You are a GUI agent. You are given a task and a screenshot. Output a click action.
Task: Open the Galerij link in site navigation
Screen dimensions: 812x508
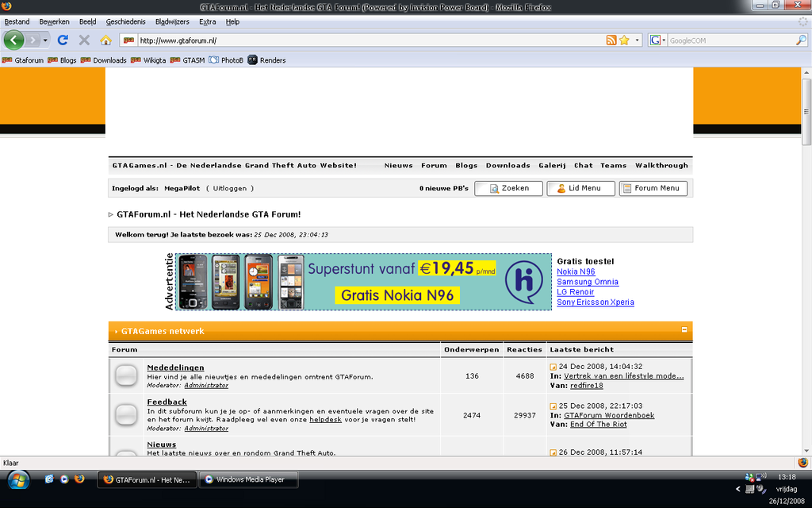click(552, 165)
